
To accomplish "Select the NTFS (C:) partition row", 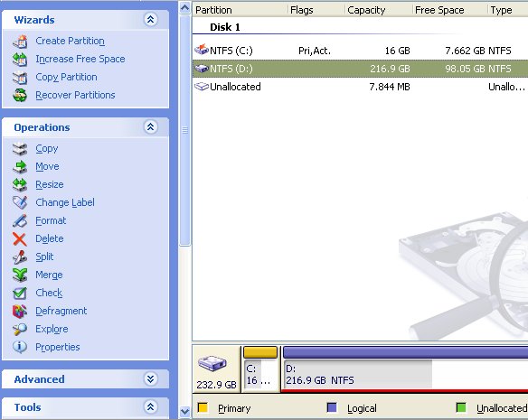I will (360, 51).
